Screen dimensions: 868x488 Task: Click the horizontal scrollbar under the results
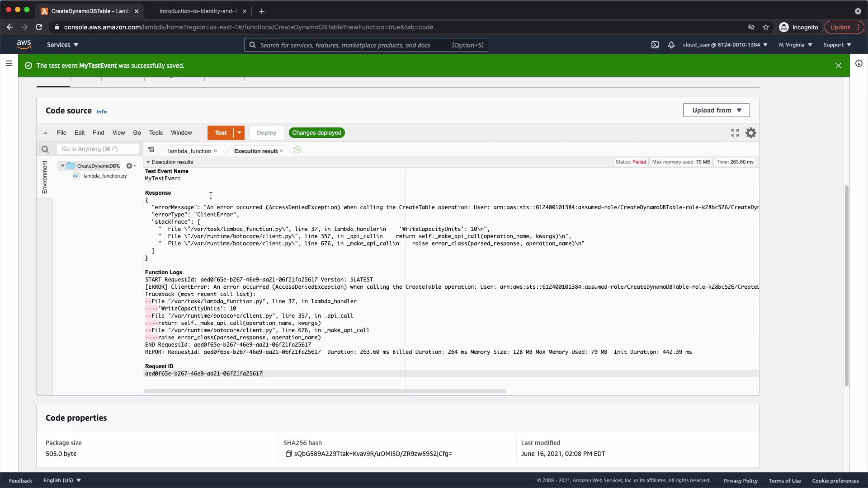[325, 391]
